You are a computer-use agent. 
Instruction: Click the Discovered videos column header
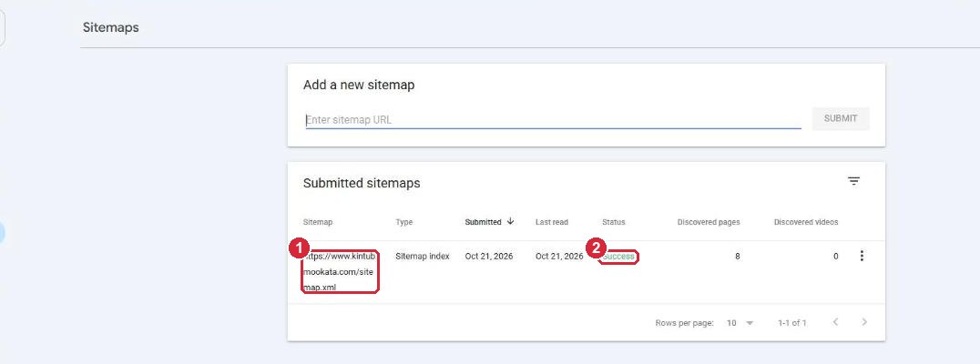point(806,222)
